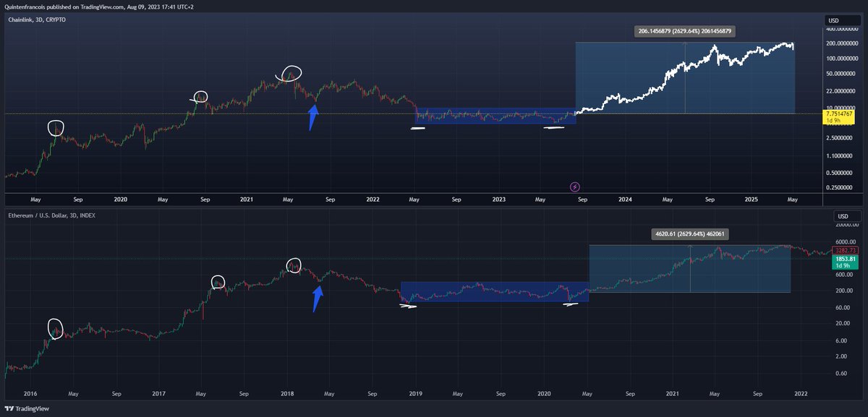Click the 6000.00 price axis value
The height and width of the screenshot is (417, 868).
click(845, 242)
